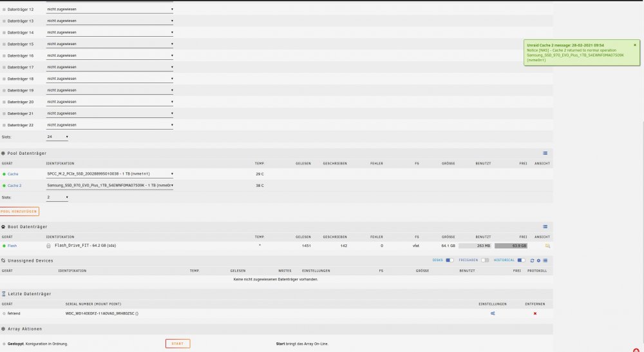Remove missing WDC disk with red X
The image size is (644, 352).
pos(535,313)
